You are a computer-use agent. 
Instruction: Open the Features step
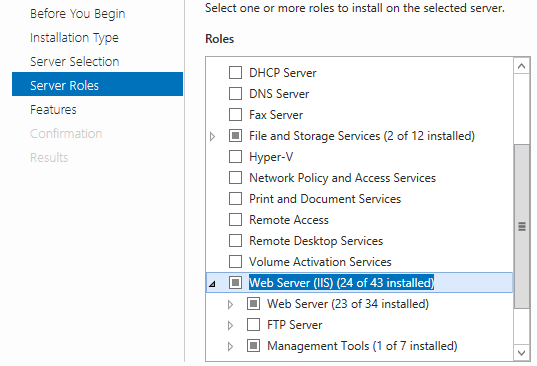(53, 110)
